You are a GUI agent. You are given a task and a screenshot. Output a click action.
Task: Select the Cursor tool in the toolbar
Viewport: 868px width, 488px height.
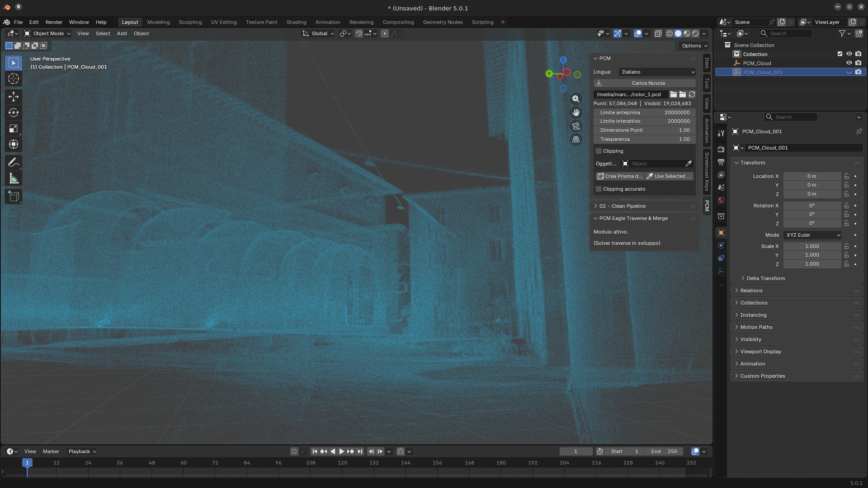pos(14,79)
